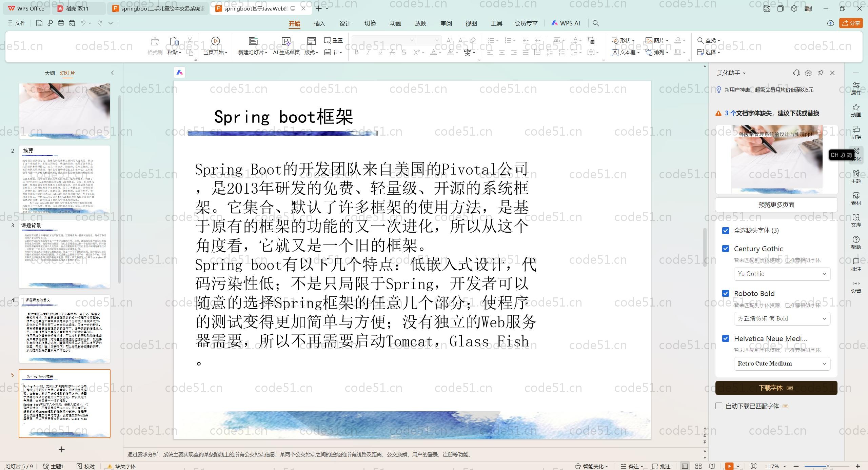Click the search magnifier in ribbon tabs
The image size is (868, 470).
[x=596, y=23]
